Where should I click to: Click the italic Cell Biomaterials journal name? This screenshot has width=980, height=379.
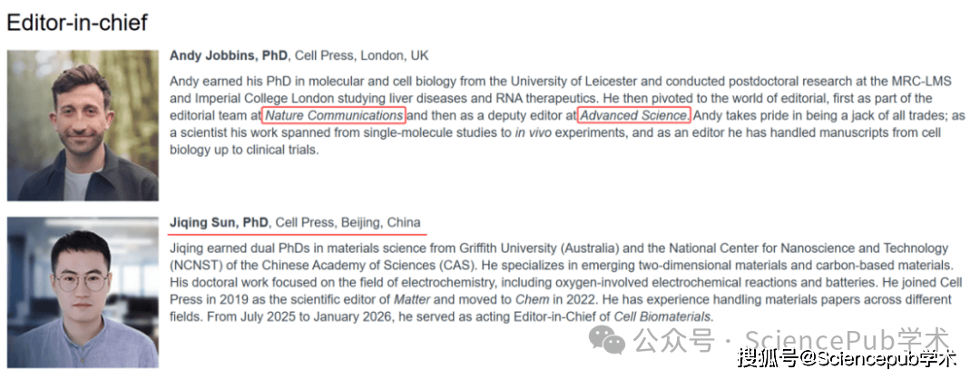(x=662, y=317)
